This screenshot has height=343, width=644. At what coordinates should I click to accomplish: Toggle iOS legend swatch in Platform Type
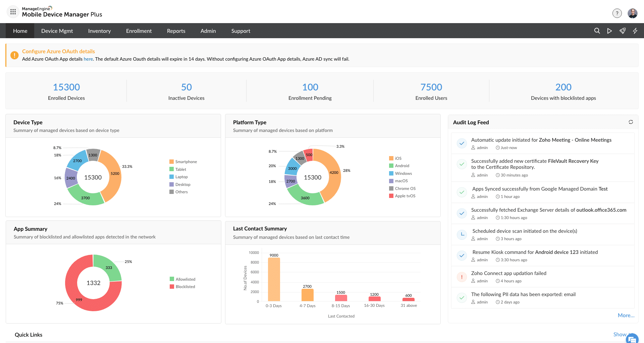(x=391, y=158)
